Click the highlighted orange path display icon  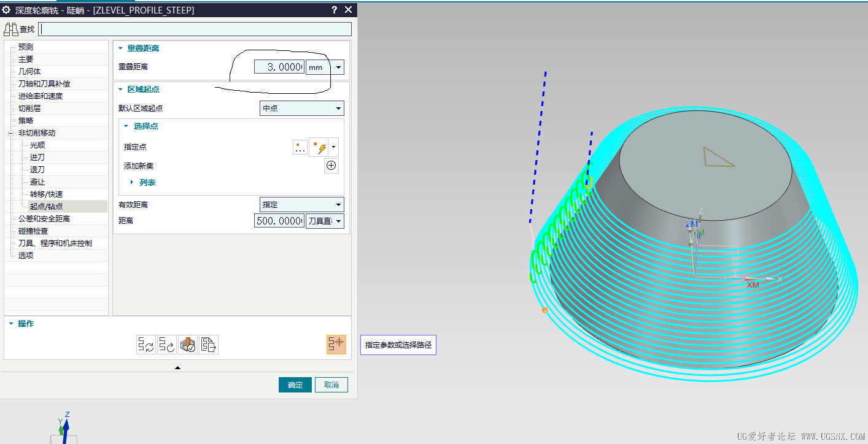[x=336, y=344]
